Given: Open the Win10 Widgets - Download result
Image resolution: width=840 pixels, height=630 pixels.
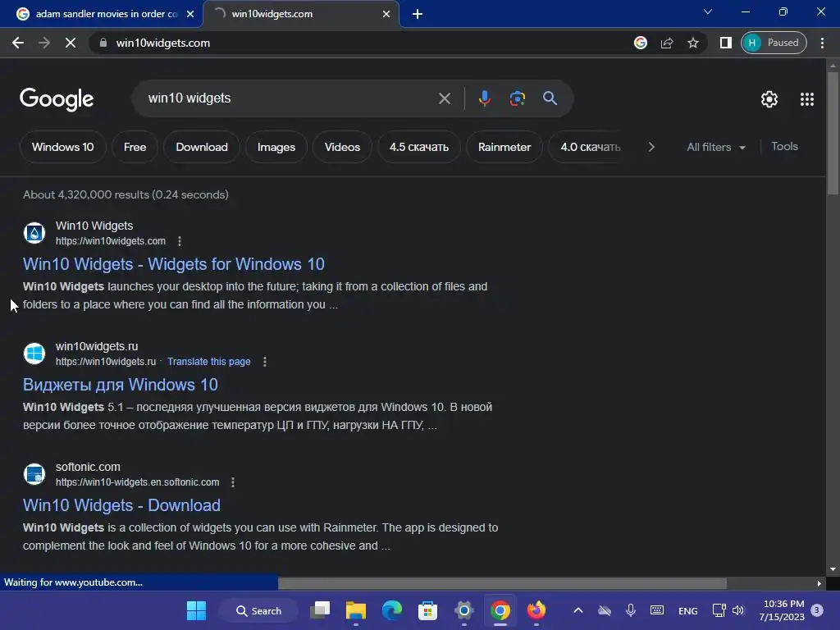Looking at the screenshot, I should tap(121, 505).
